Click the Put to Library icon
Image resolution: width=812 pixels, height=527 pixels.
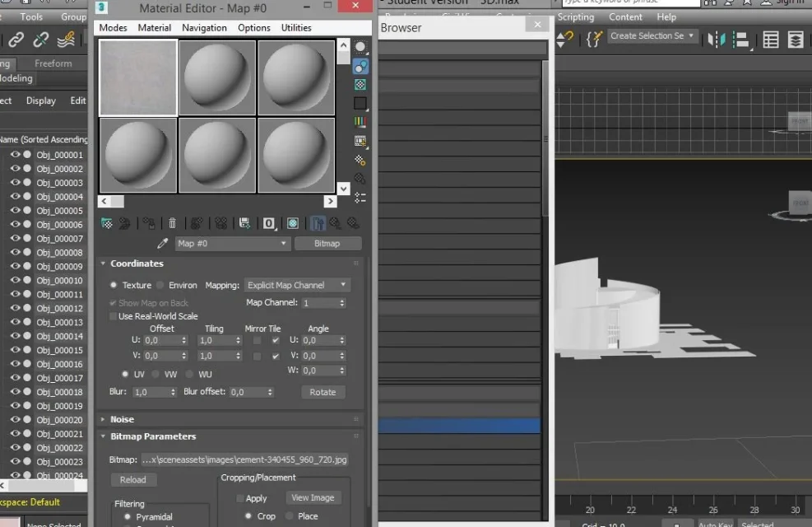[x=244, y=223]
